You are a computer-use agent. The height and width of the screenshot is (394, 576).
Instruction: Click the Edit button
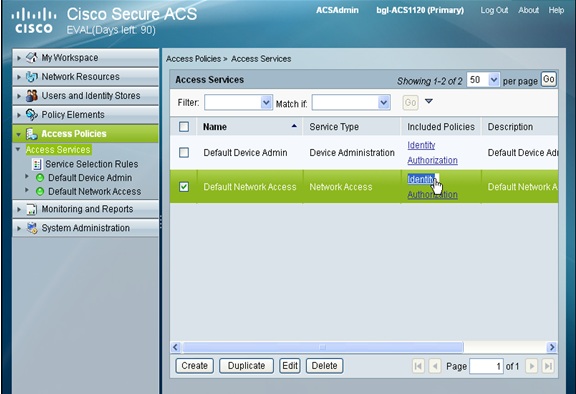point(290,366)
